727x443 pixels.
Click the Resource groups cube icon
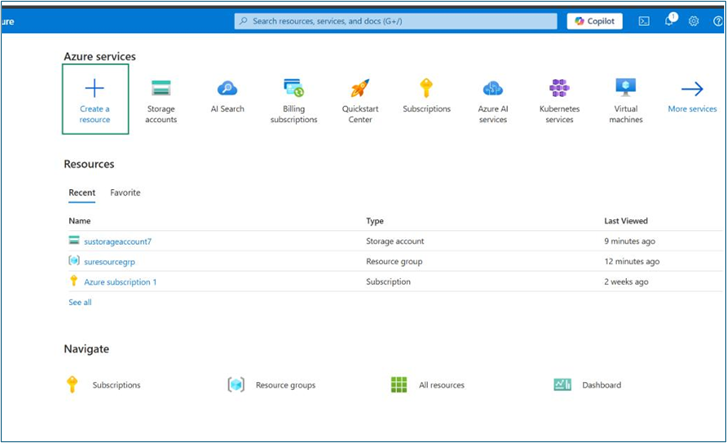point(236,385)
